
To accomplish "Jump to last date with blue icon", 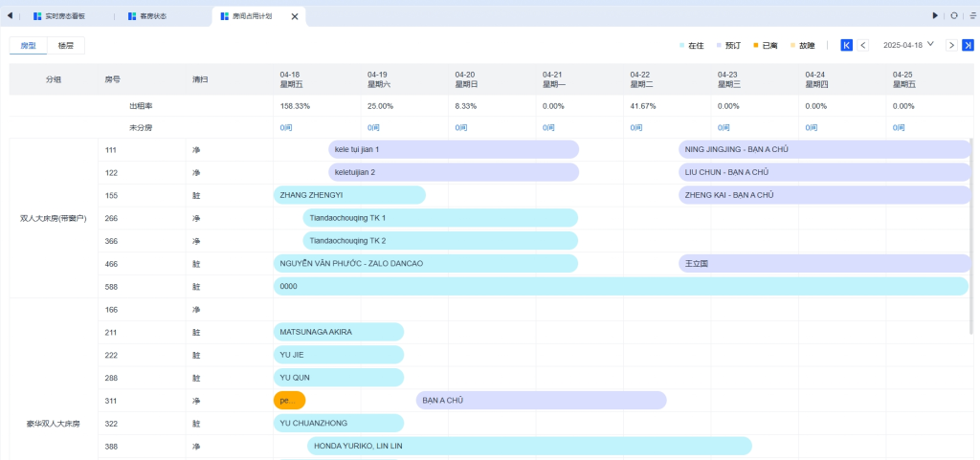I will [x=968, y=45].
